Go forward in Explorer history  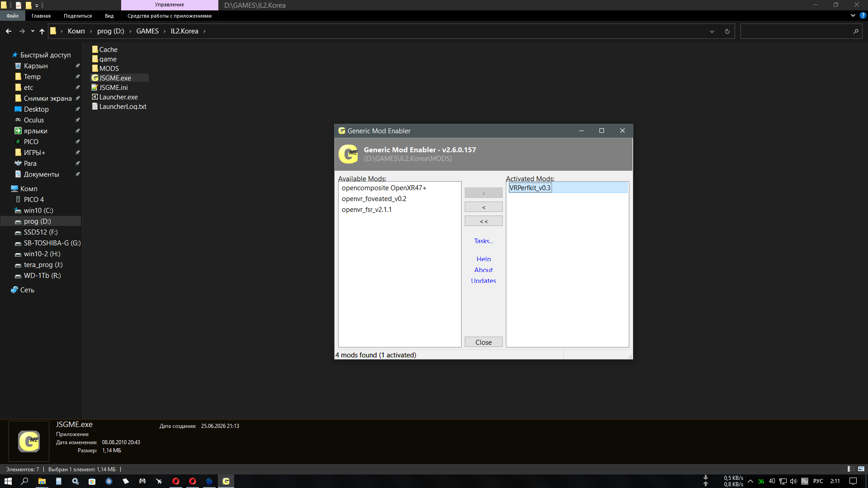point(22,31)
